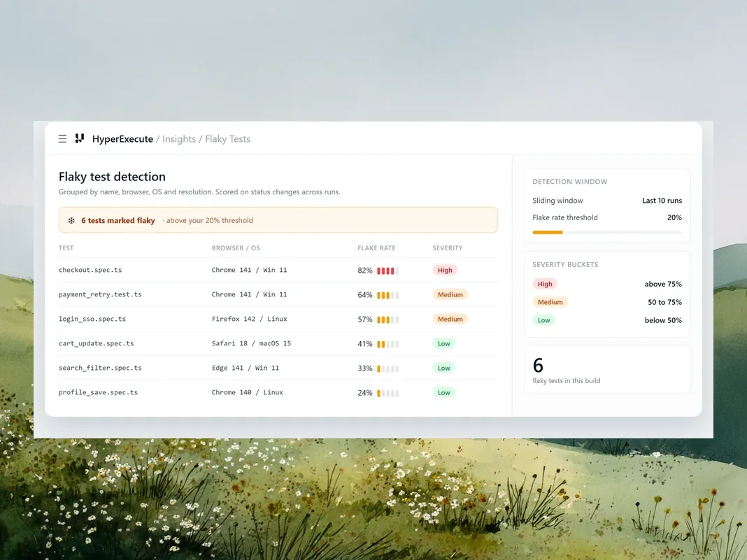This screenshot has width=747, height=560.
Task: Click High badge on checkout.spec.ts row
Action: click(445, 270)
